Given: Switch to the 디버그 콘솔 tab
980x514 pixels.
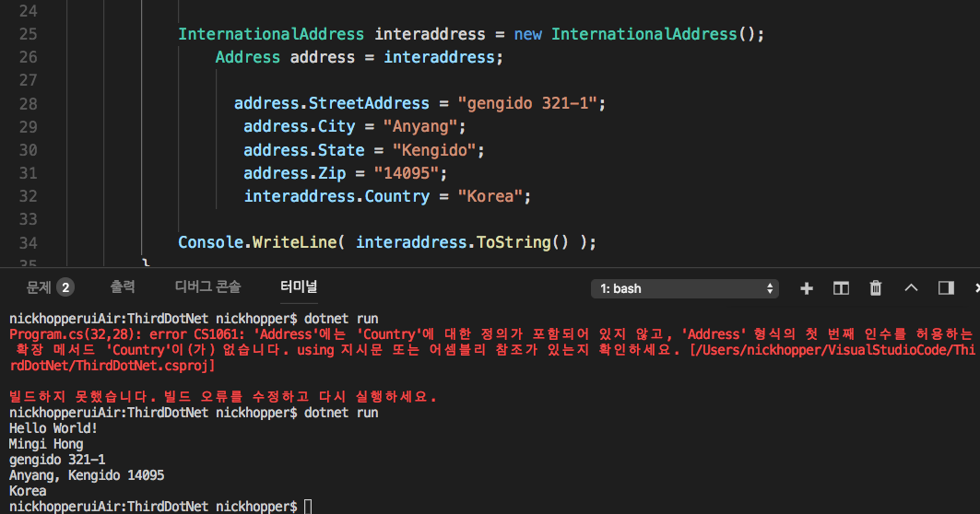Looking at the screenshot, I should 207,286.
